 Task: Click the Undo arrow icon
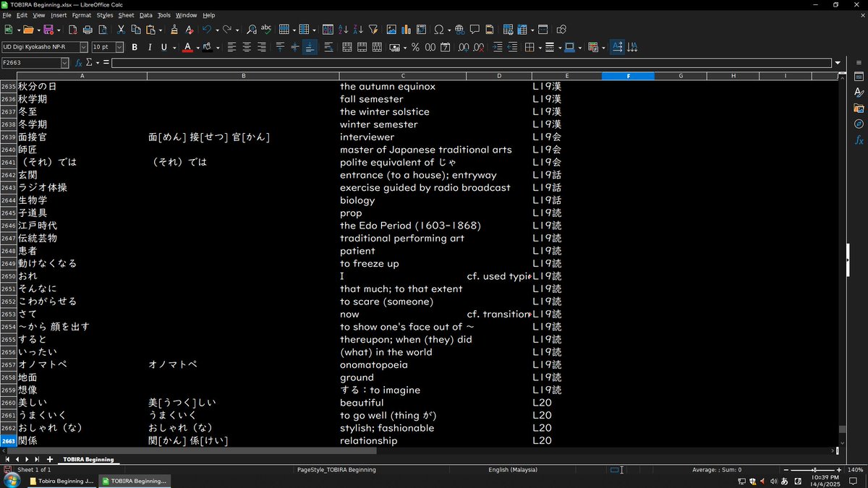(207, 30)
